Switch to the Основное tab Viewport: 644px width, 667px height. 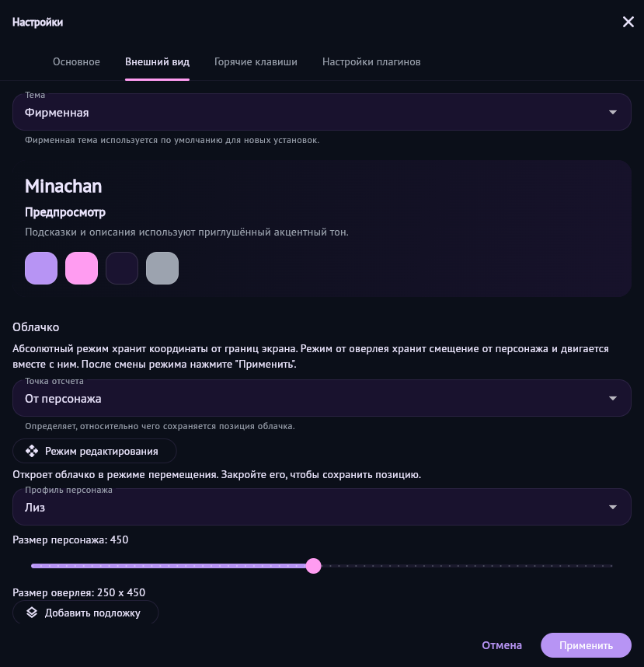click(76, 62)
